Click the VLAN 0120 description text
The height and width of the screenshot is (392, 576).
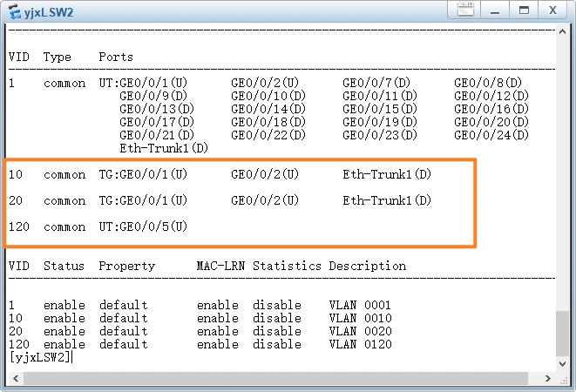coord(360,344)
